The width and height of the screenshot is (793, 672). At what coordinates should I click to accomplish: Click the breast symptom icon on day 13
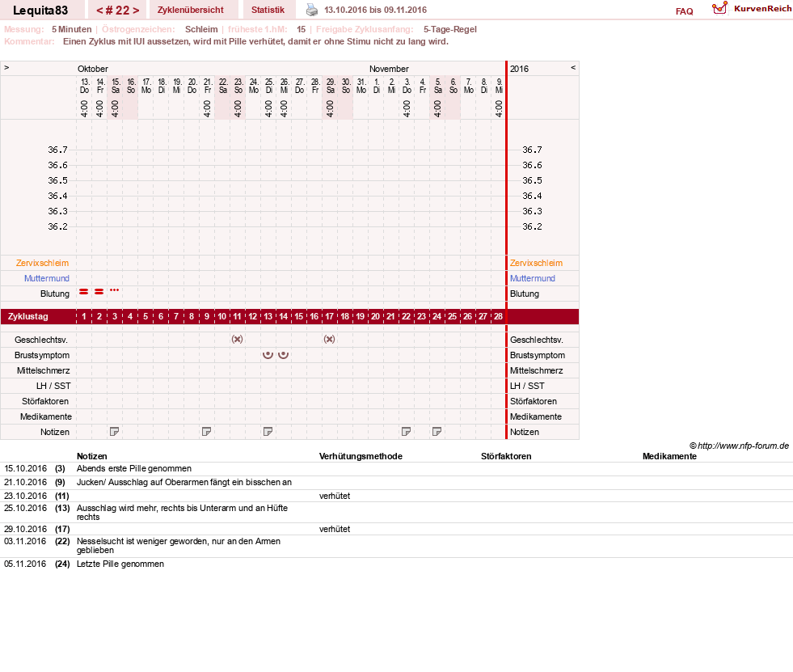point(268,355)
